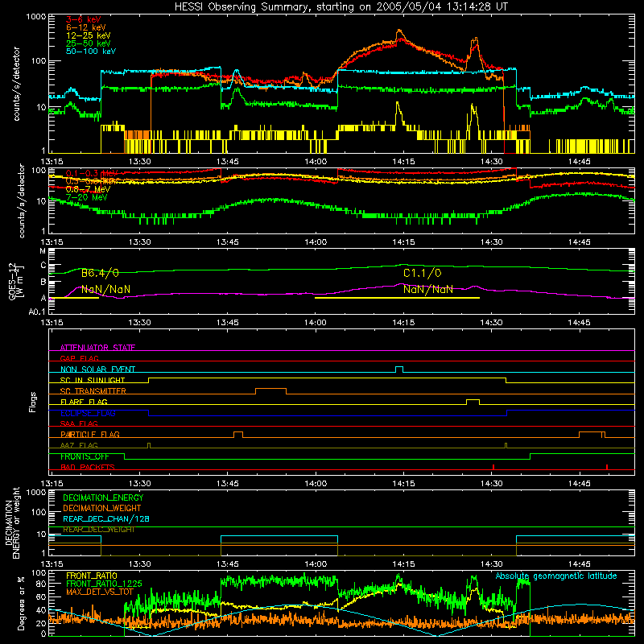Click the B6.4/0 GOES flare label
This screenshot has height=644, width=644.
pyautogui.click(x=100, y=273)
